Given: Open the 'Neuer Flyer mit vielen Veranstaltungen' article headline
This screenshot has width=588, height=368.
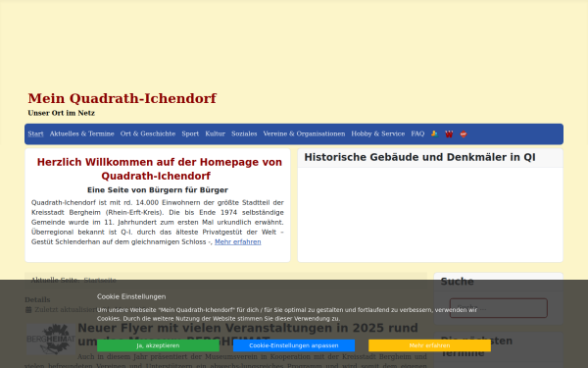Looking at the screenshot, I should (x=248, y=335).
